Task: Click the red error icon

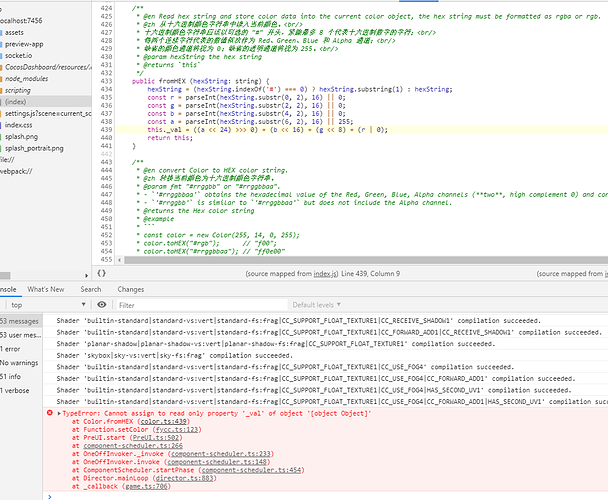Action: click(x=50, y=413)
